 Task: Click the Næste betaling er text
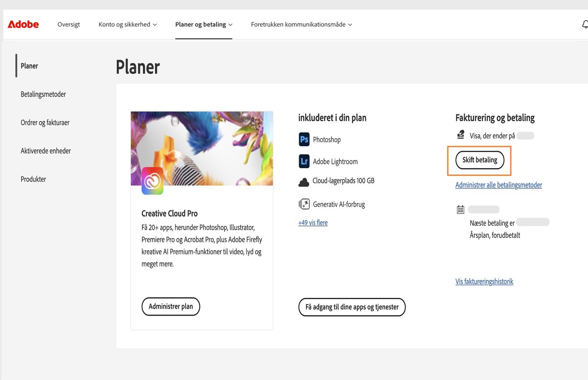click(492, 223)
